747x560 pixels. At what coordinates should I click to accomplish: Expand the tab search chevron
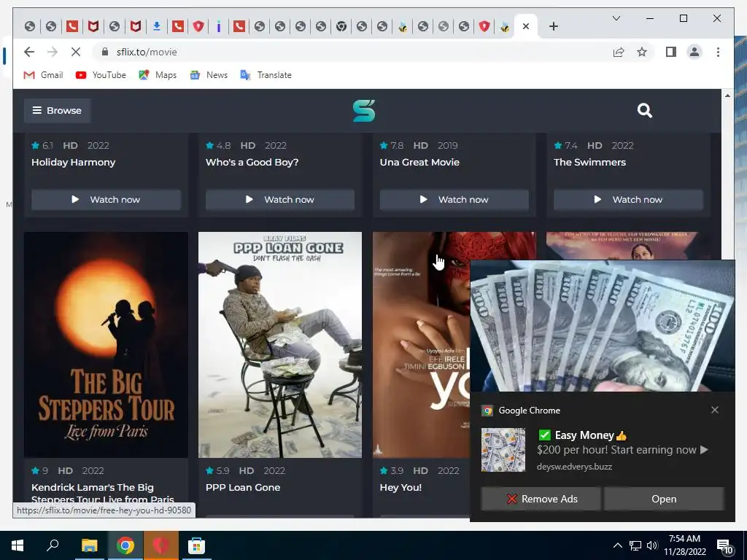click(616, 18)
